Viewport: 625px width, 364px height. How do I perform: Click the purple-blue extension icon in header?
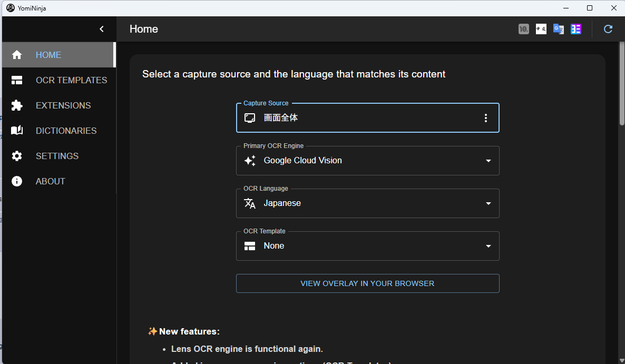(576, 29)
